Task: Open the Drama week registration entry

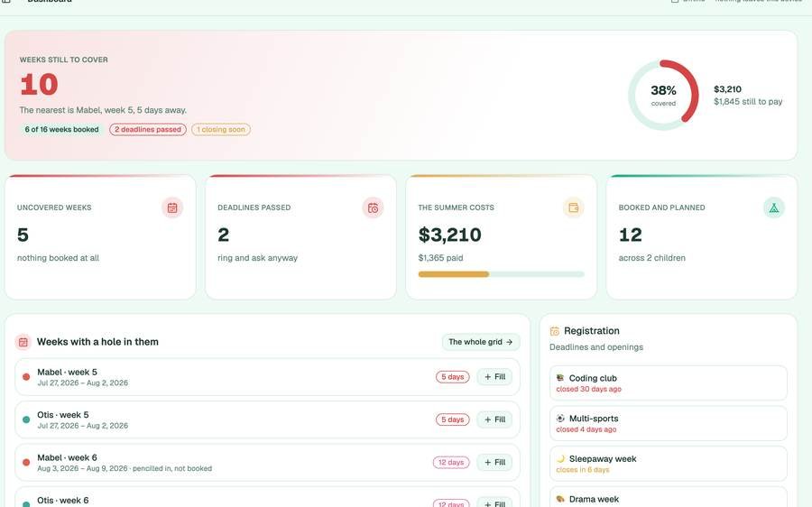Action: point(669,497)
